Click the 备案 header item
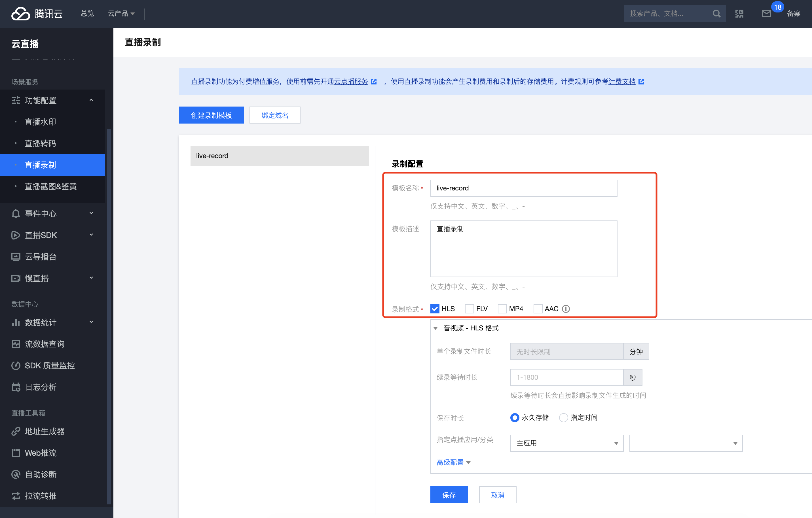The width and height of the screenshot is (812, 518). (x=794, y=14)
